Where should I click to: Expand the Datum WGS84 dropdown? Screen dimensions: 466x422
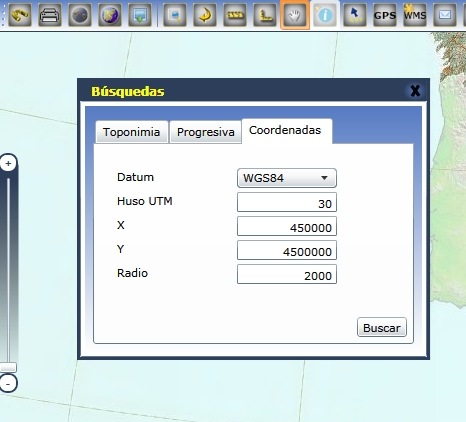tap(287, 178)
